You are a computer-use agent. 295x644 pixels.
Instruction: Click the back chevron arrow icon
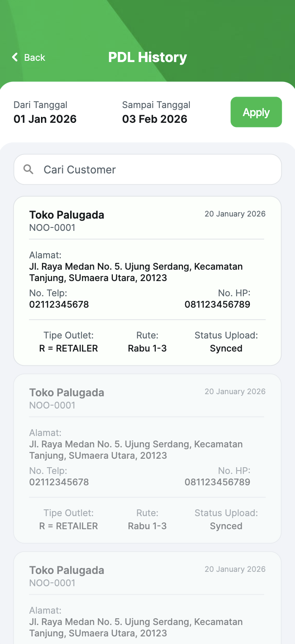point(15,57)
